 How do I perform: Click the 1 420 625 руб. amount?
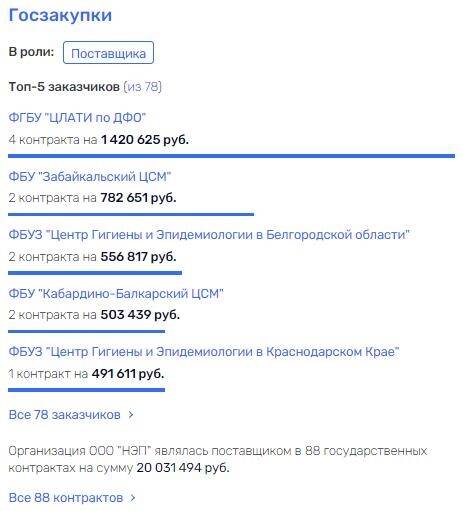tap(145, 140)
